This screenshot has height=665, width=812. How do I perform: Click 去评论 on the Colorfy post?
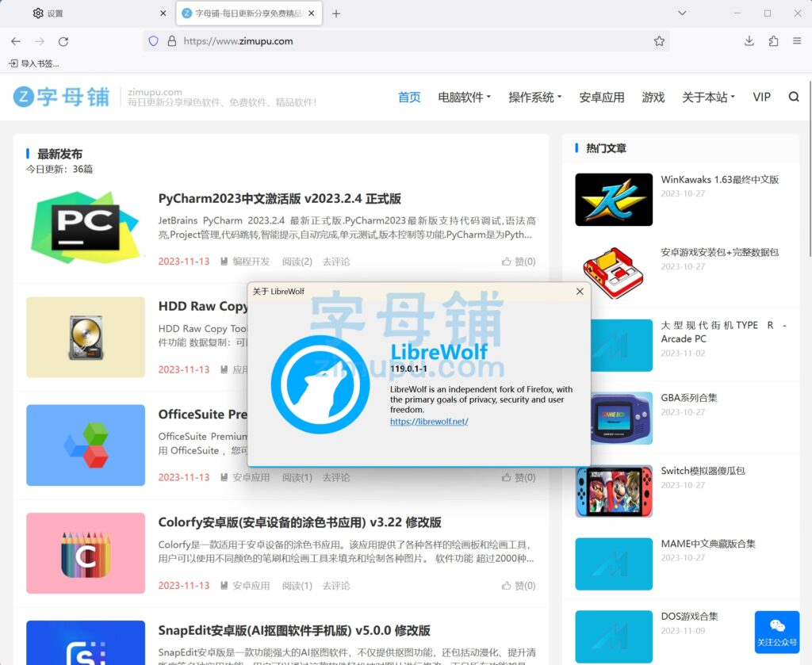point(336,585)
